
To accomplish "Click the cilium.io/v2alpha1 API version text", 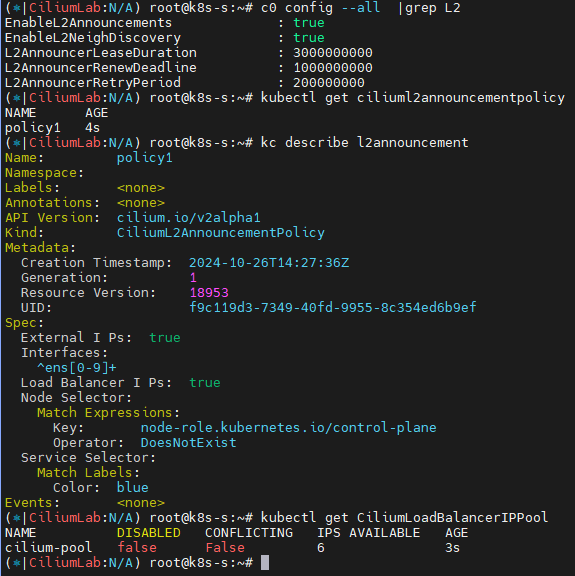I will (189, 218).
